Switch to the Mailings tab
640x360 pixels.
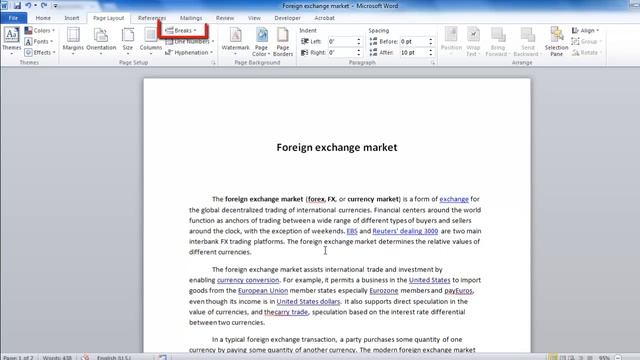(x=191, y=18)
